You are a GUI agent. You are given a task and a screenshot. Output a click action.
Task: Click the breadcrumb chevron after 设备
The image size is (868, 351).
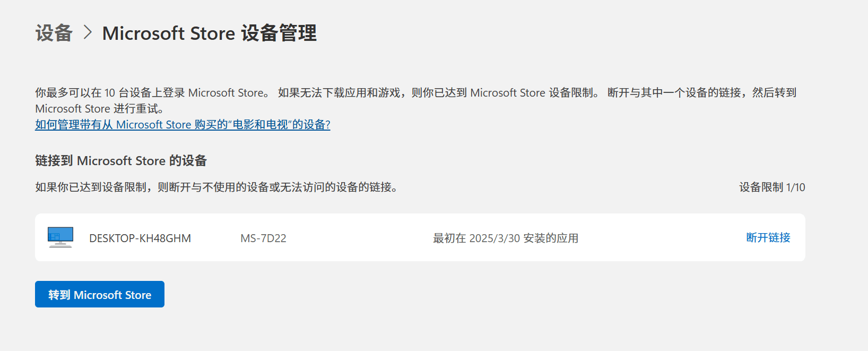point(88,33)
